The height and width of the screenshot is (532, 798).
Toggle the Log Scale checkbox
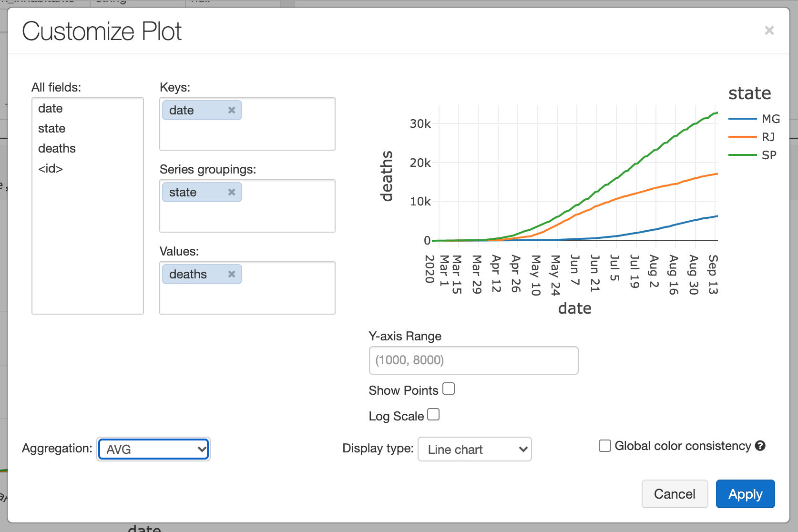tap(433, 415)
